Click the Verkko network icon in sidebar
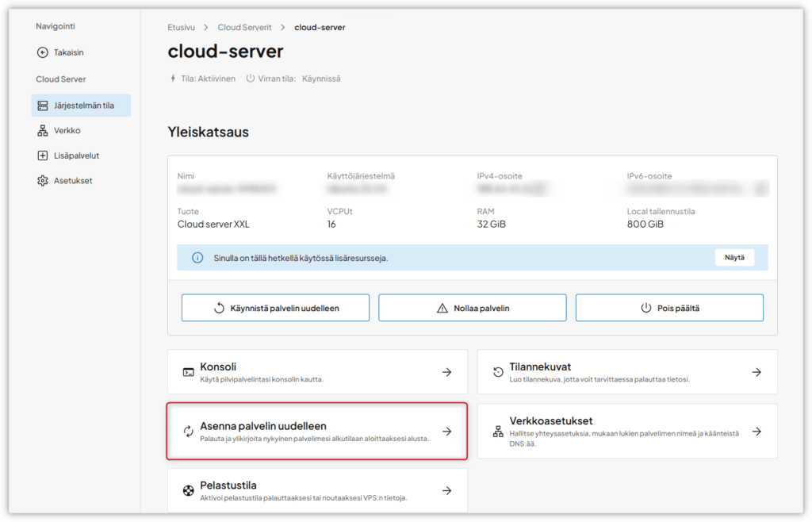The image size is (812, 522). click(x=43, y=131)
